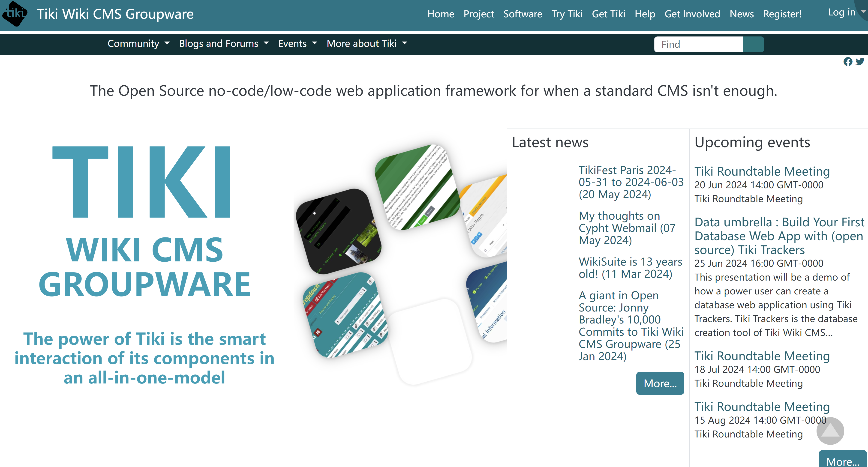Image resolution: width=868 pixels, height=467 pixels.
Task: Open WikiSuite is 13 years old article
Action: click(630, 268)
